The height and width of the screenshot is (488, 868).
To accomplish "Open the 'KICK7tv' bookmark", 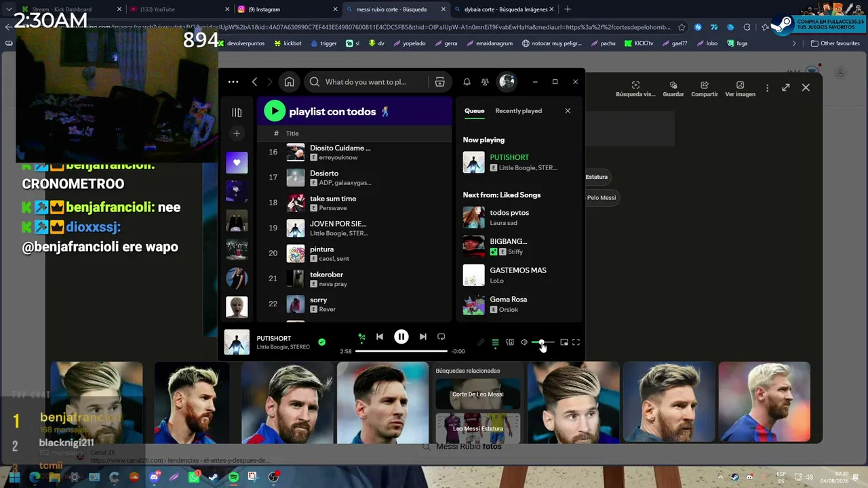I will coord(639,43).
